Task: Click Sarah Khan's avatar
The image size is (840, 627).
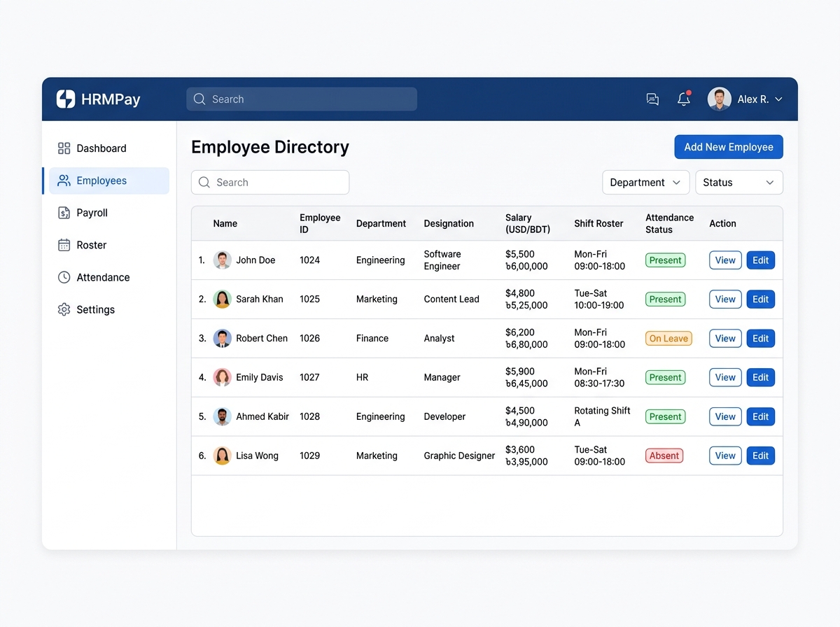Action: [x=223, y=300]
